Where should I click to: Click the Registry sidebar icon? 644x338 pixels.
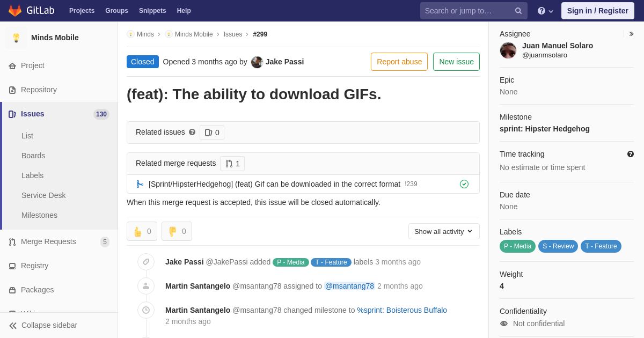(12, 266)
